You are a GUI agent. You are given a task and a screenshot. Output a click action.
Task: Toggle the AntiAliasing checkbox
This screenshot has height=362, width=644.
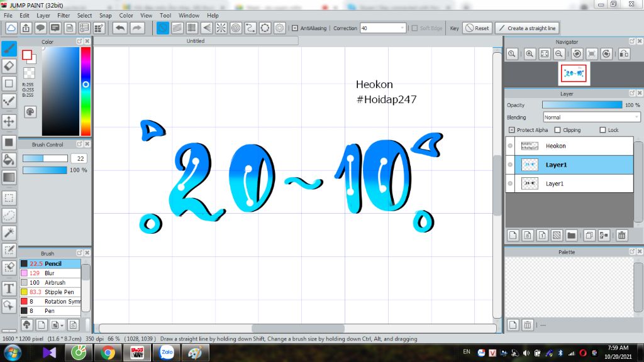tap(295, 28)
